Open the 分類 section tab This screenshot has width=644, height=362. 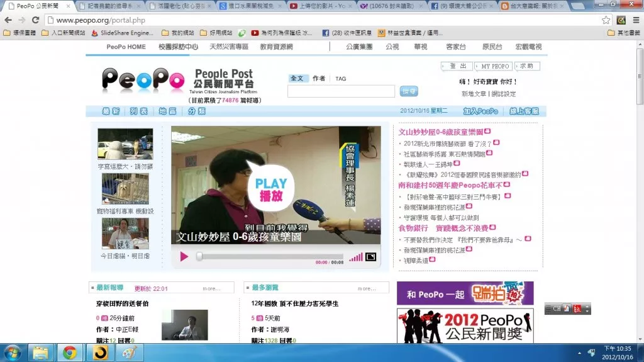coord(197,111)
